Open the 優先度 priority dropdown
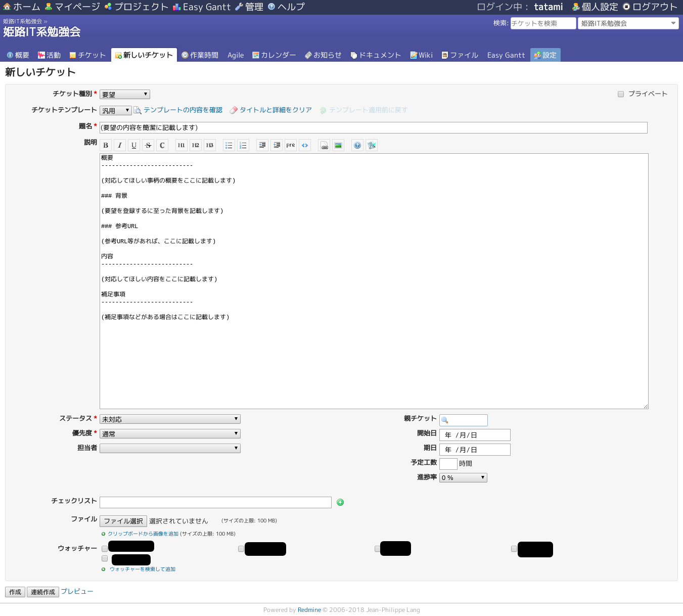Screen dimensions: 683x616 click(170, 433)
